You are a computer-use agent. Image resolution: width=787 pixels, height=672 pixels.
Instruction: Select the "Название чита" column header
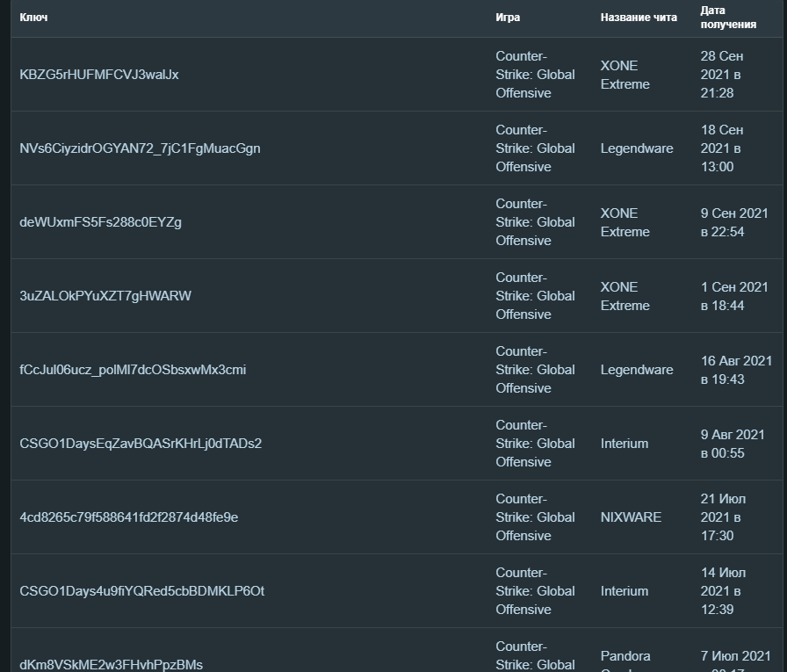coord(639,18)
